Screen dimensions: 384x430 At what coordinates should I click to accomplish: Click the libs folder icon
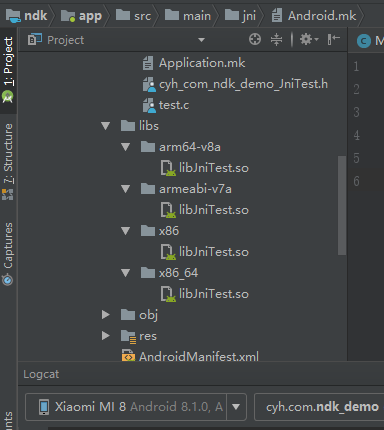(x=128, y=126)
